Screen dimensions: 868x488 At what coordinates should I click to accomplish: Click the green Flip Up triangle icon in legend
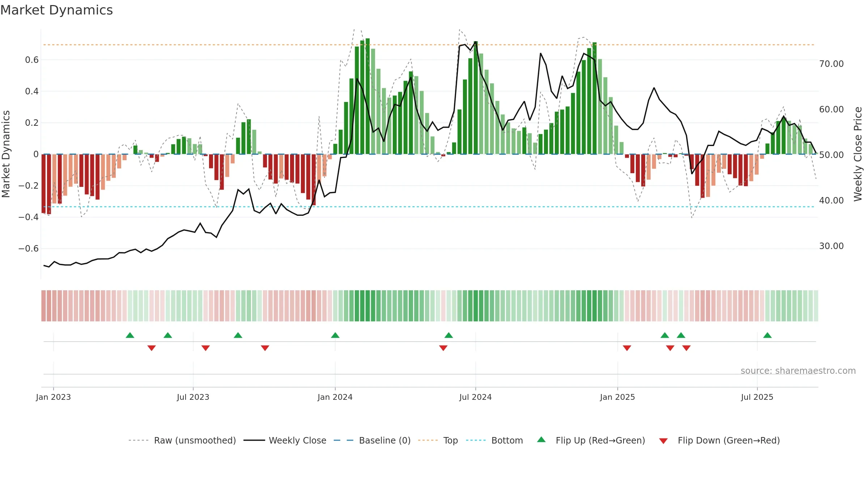[541, 440]
